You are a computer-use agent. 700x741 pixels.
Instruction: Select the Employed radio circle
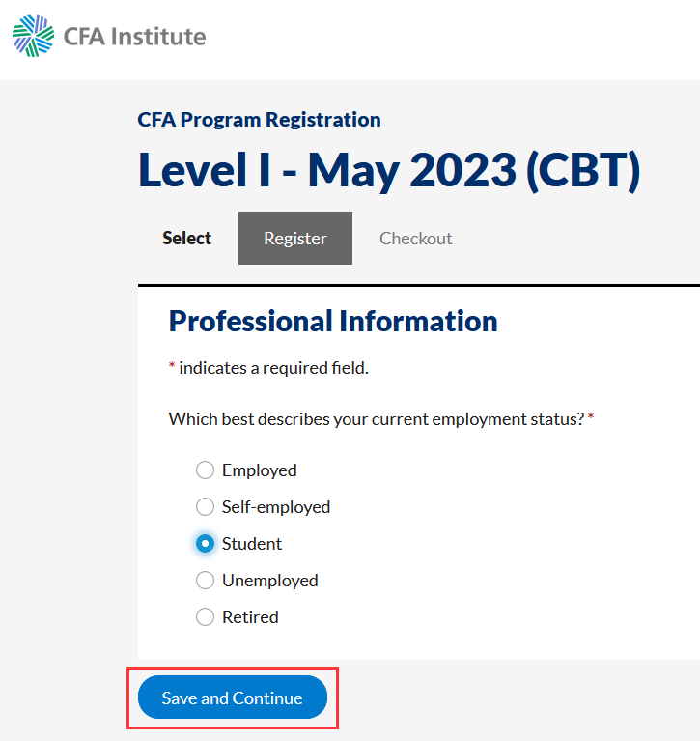(205, 470)
